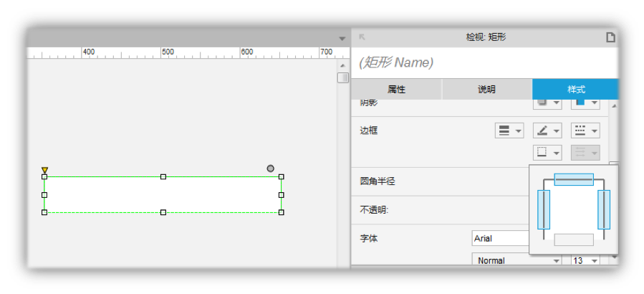Click the left-middle resize handle of rectangle
644x294 pixels.
point(44,195)
